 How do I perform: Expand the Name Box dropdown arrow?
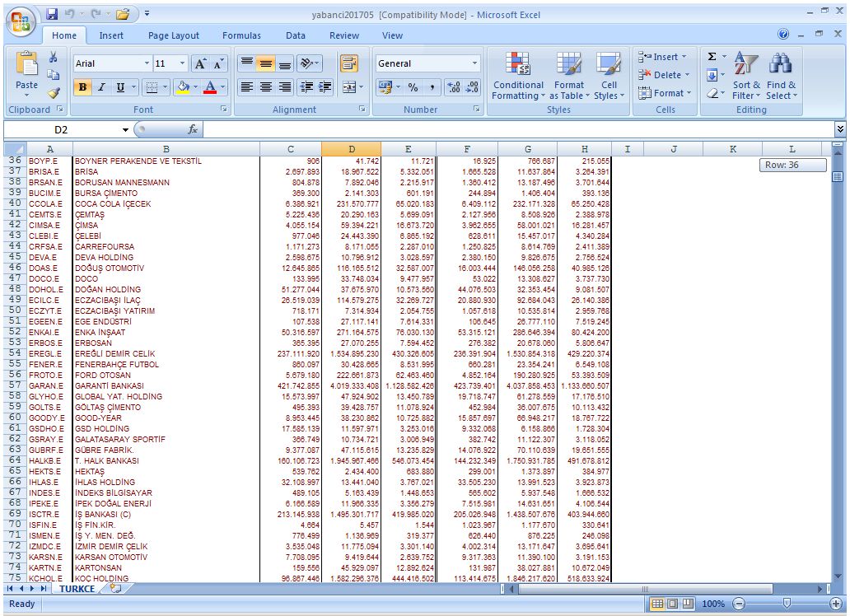click(125, 129)
